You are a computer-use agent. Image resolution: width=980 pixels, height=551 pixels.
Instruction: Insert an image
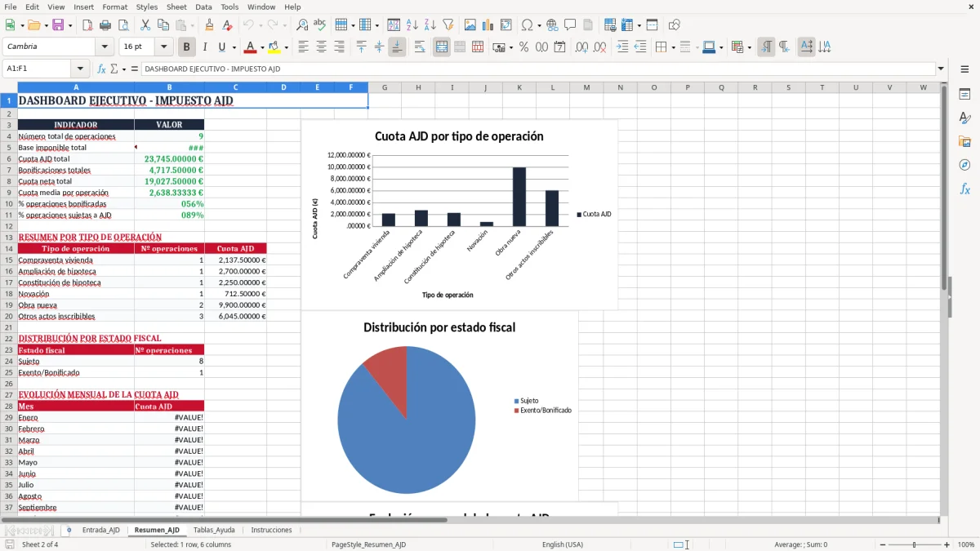point(470,25)
